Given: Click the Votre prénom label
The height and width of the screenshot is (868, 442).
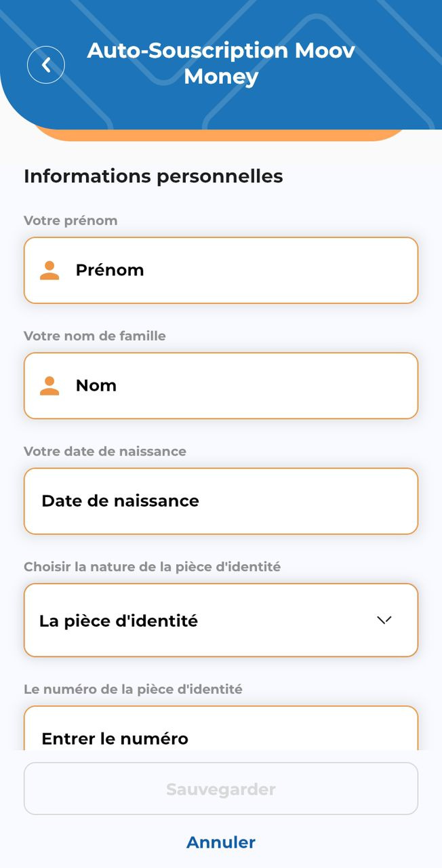Looking at the screenshot, I should coord(71,220).
